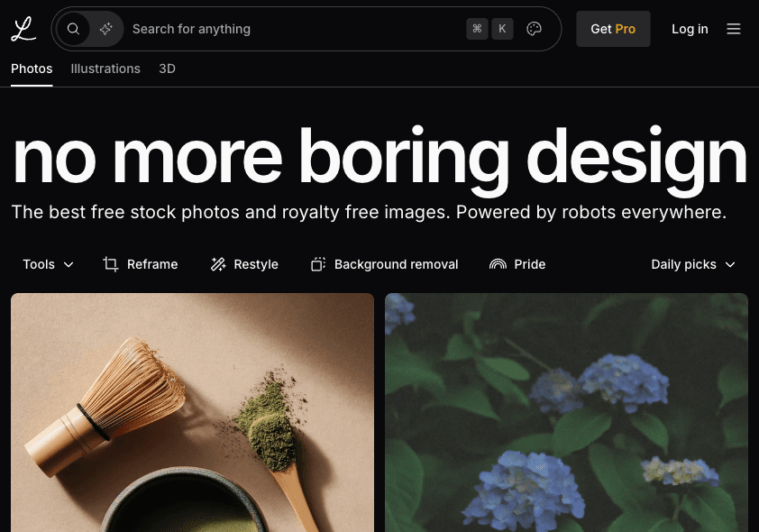
Task: Expand the Daily picks dropdown
Action: click(x=693, y=264)
